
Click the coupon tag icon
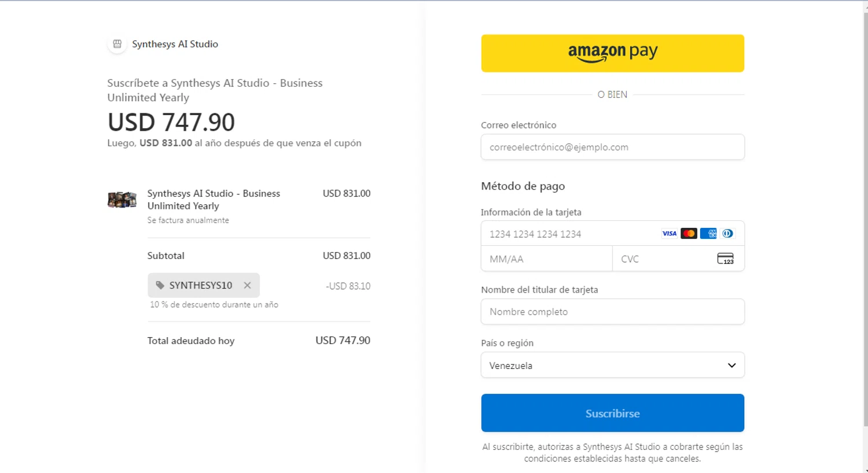point(160,285)
